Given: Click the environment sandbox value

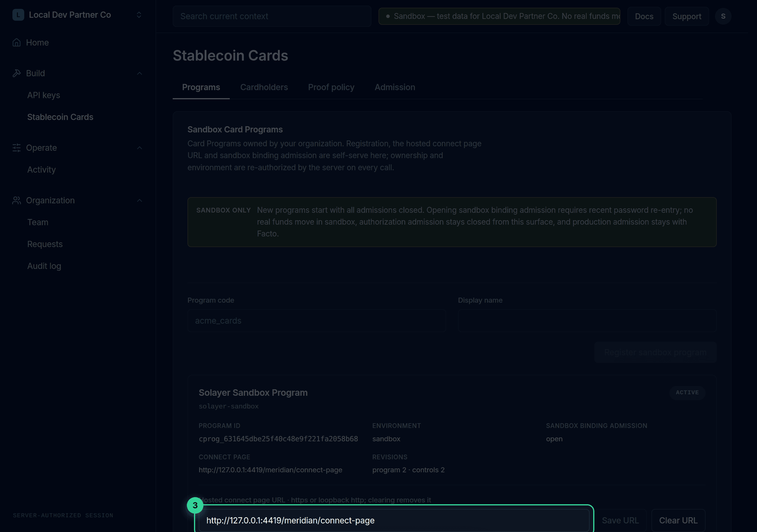Looking at the screenshot, I should [x=386, y=439].
